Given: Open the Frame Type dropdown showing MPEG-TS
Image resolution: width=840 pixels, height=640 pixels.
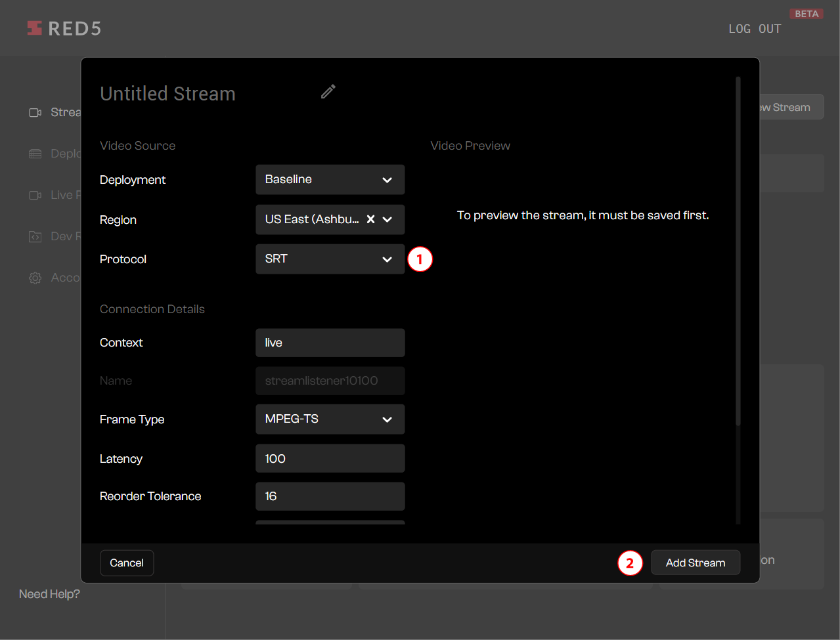Looking at the screenshot, I should (330, 419).
